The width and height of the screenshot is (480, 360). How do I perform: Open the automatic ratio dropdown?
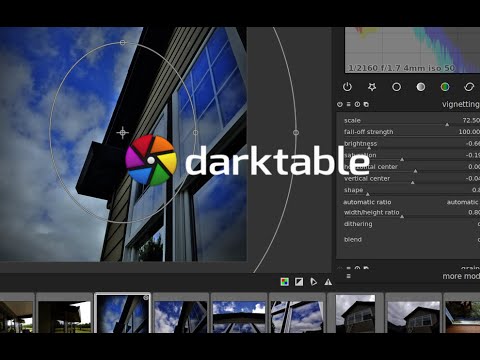[x=412, y=202]
